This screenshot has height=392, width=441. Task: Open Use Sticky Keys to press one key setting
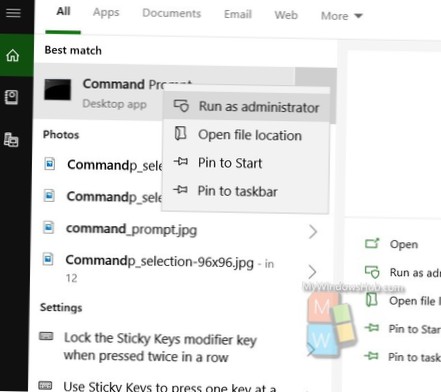pyautogui.click(x=169, y=387)
